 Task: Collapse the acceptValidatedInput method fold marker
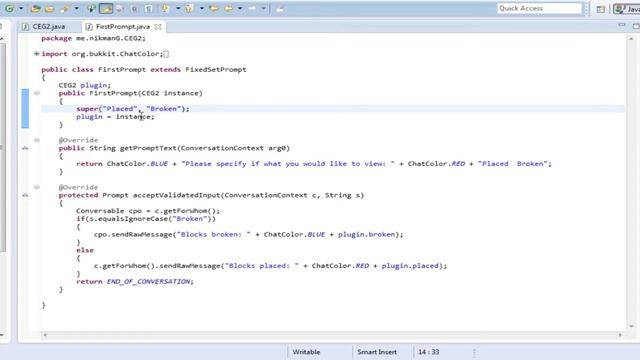[37, 187]
